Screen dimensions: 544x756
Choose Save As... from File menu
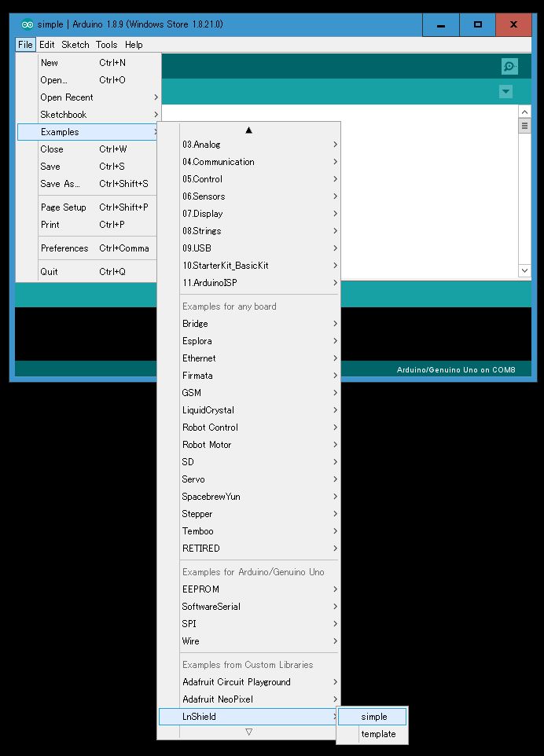click(88, 184)
